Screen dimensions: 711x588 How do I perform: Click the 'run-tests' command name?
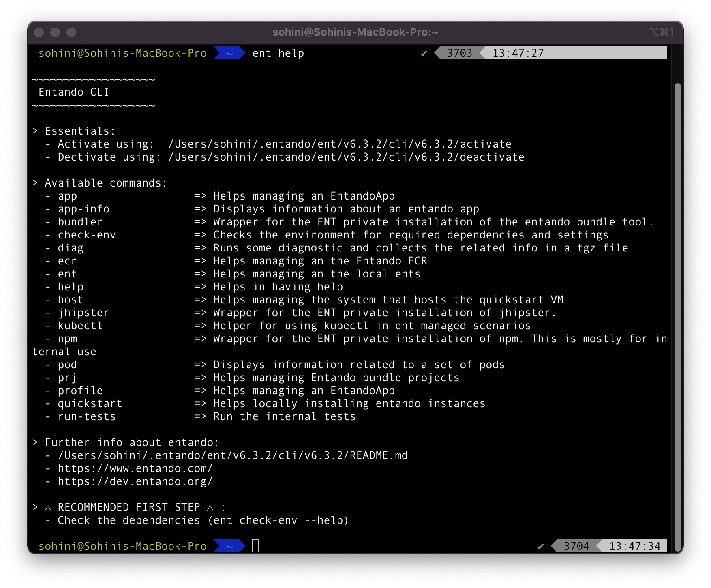(87, 416)
